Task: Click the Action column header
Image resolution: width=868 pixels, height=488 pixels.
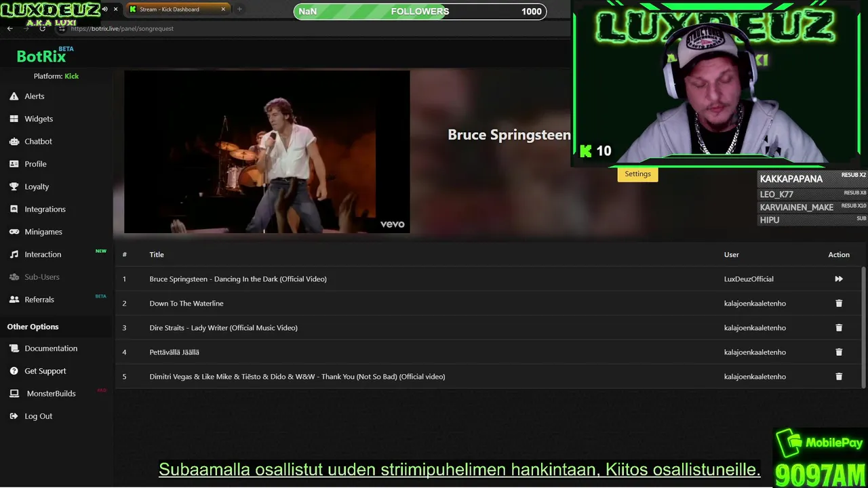Action: tap(839, 254)
